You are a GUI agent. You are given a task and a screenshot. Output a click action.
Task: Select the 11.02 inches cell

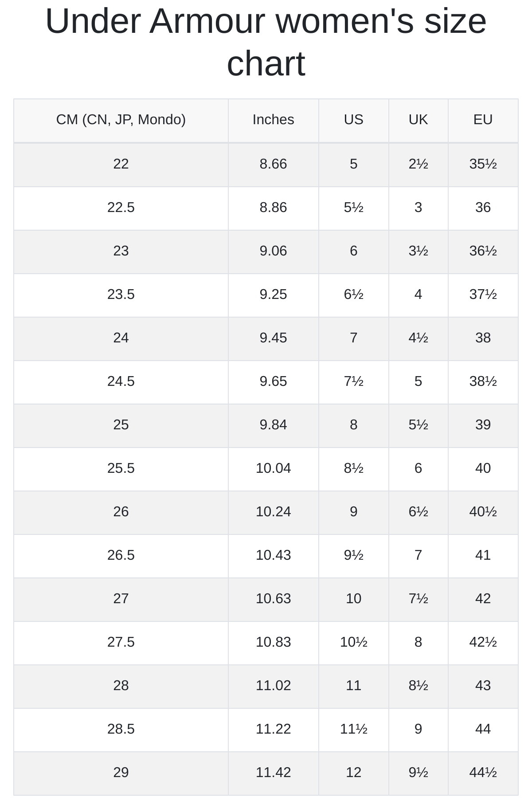point(274,686)
